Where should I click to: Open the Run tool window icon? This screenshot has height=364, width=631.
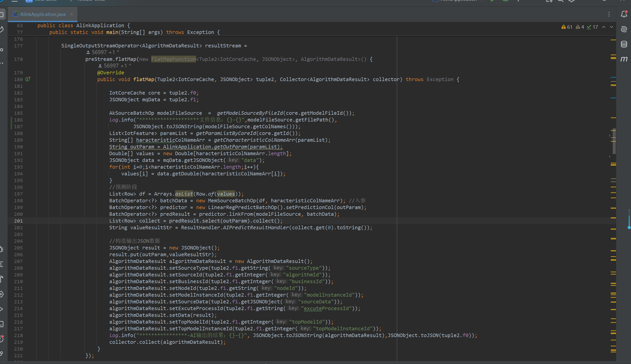[2, 309]
